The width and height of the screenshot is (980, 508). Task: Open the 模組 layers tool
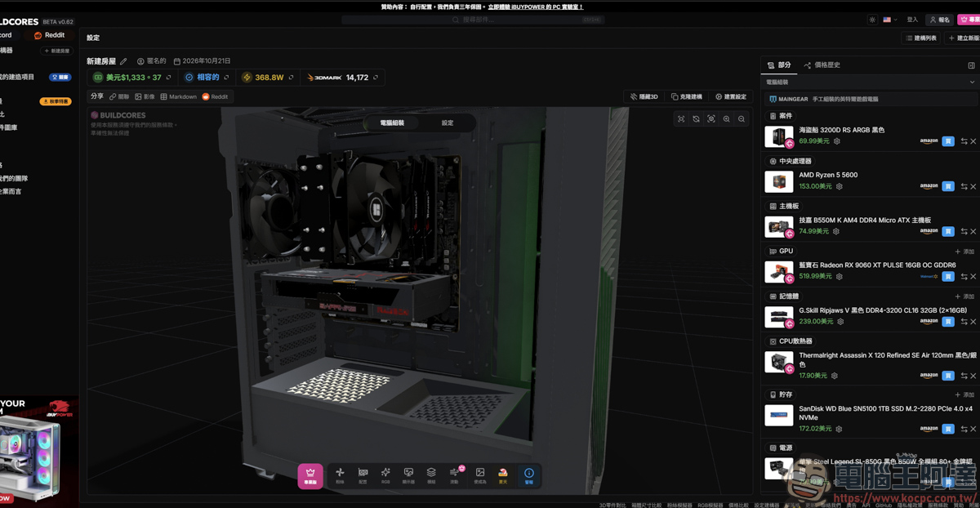pyautogui.click(x=431, y=475)
